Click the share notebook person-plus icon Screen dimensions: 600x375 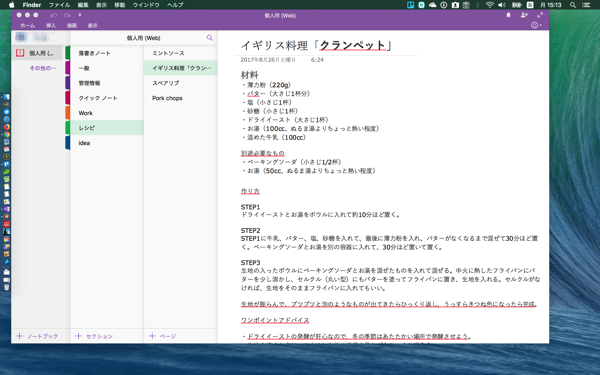coord(524,15)
